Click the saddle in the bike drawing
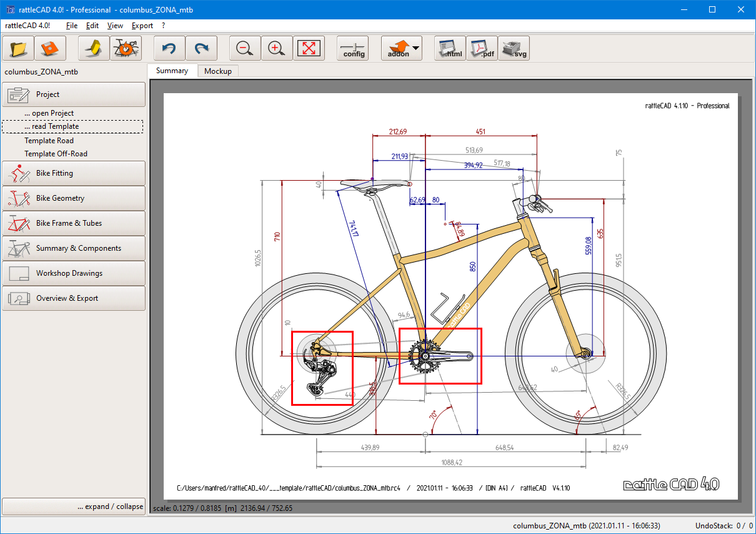Viewport: 756px width, 534px height. point(377,184)
